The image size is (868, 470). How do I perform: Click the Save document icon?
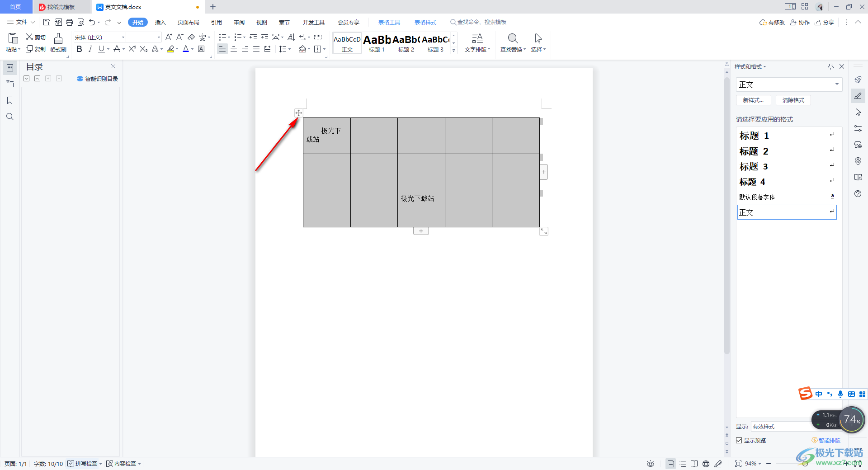47,22
